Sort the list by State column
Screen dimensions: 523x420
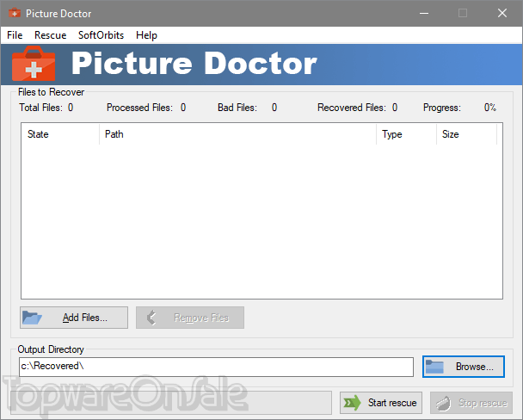click(x=60, y=134)
